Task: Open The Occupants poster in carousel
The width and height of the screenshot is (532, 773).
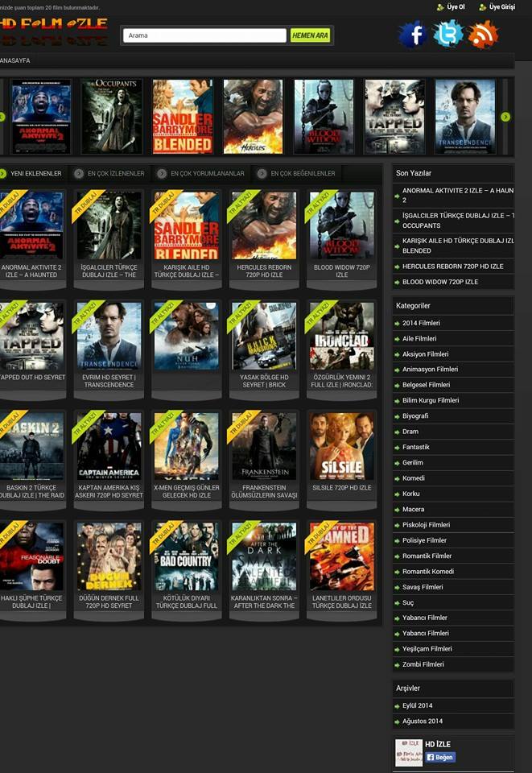Action: click(x=112, y=117)
